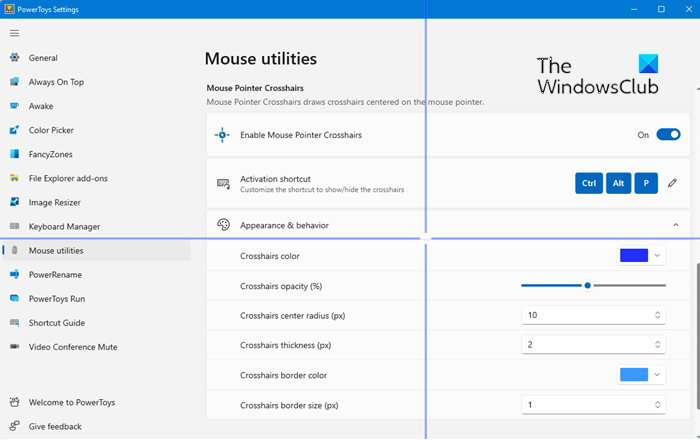Viewport: 700px width, 440px height.
Task: Click the General gear icon in sidebar
Action: [x=14, y=58]
